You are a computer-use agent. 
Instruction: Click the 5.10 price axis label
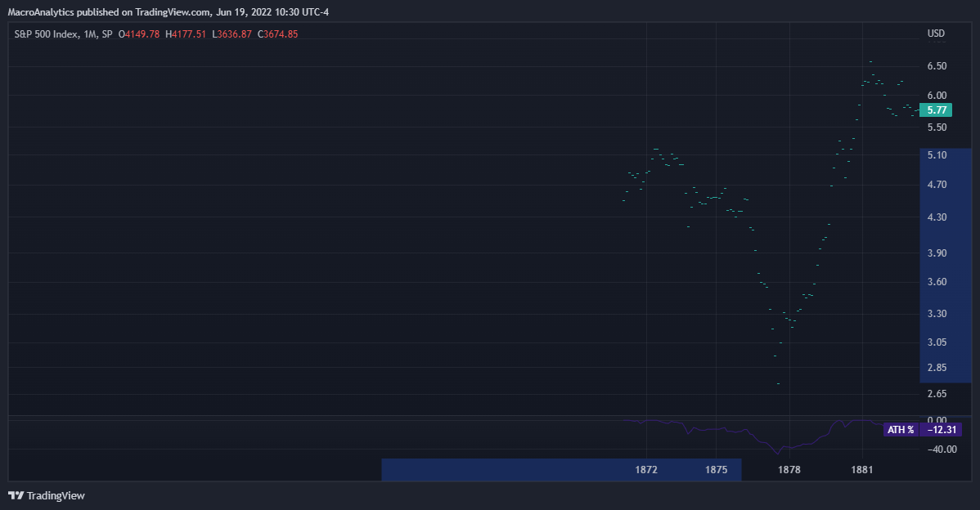(x=937, y=155)
